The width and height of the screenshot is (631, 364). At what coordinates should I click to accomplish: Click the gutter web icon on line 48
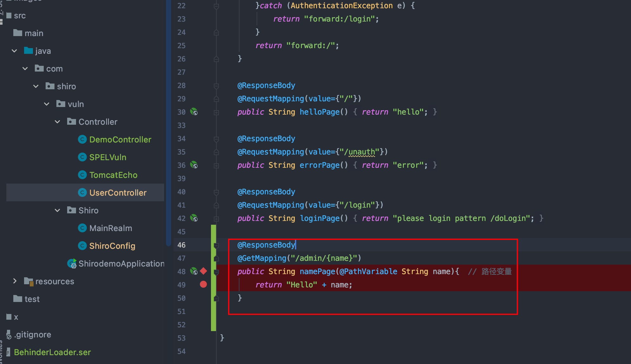point(194,271)
